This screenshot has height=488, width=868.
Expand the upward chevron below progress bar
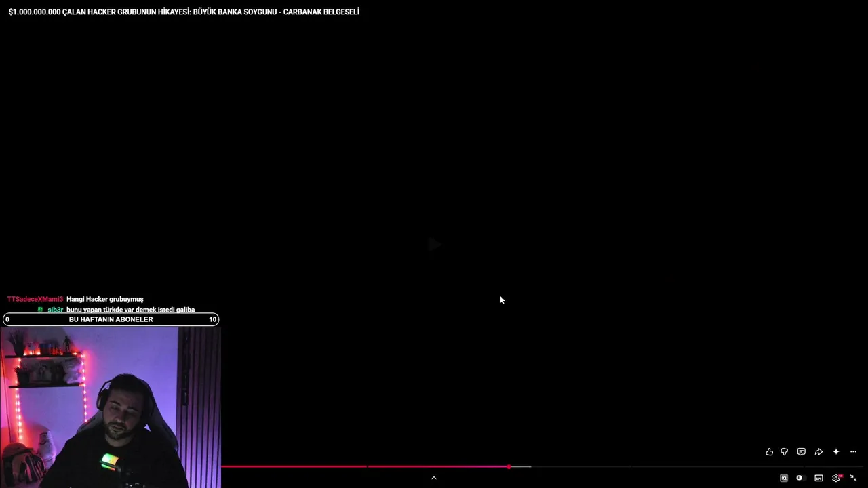coord(434,478)
